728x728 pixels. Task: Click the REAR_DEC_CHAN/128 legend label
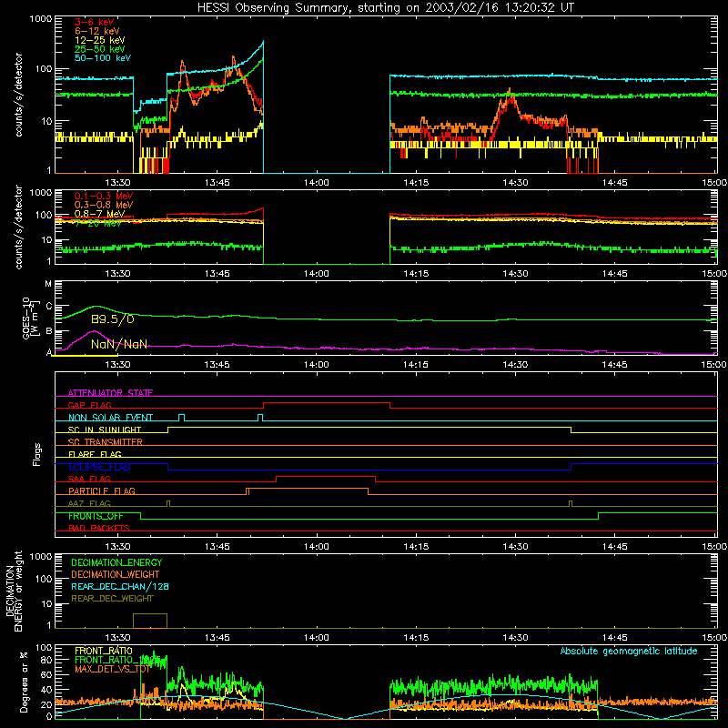[120, 586]
